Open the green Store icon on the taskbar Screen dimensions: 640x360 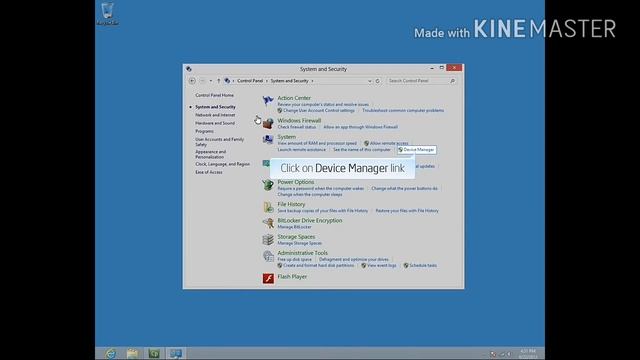pyautogui.click(x=154, y=353)
